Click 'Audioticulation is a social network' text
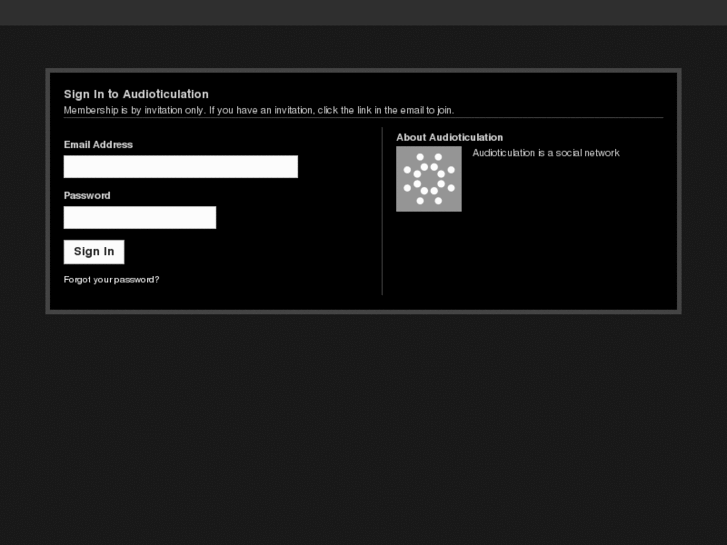Viewport: 727px width, 545px height. coord(546,153)
